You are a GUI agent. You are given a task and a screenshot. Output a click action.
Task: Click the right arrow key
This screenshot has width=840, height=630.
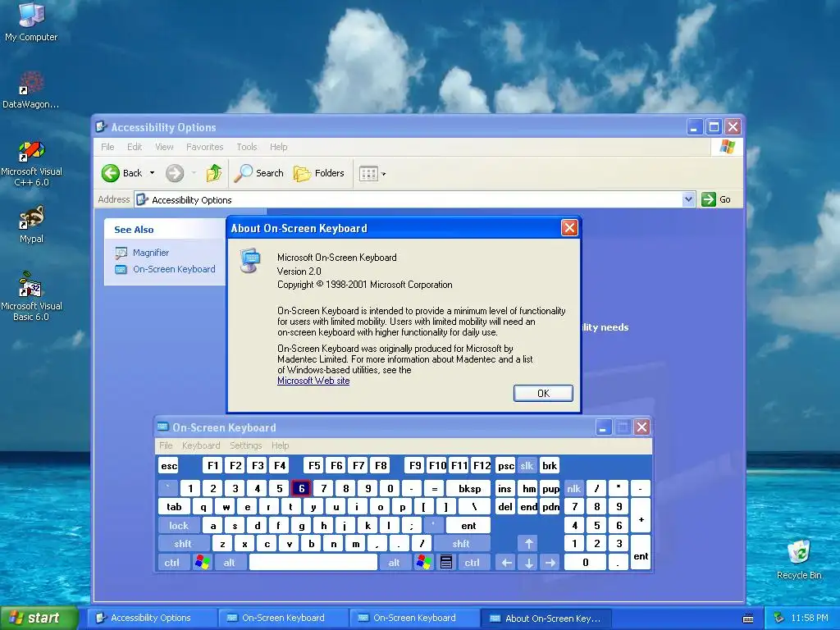(550, 563)
